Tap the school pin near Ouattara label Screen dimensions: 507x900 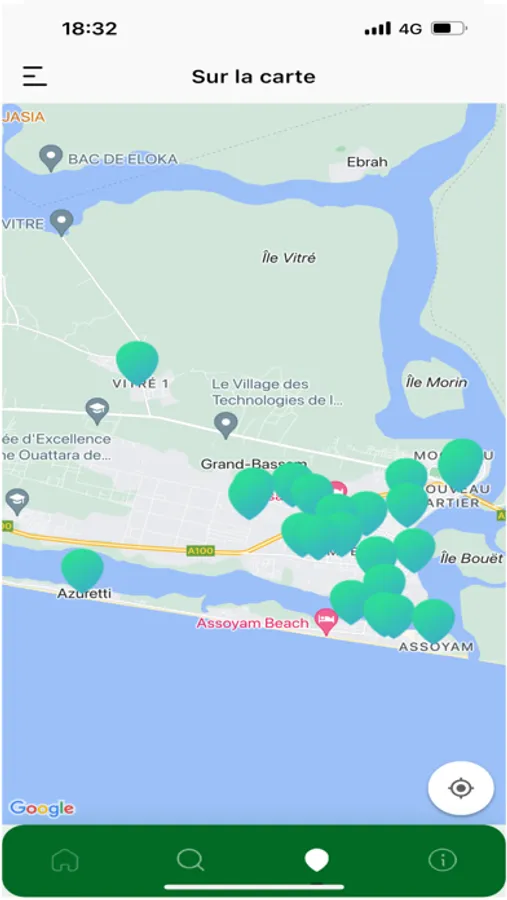[x=97, y=411]
